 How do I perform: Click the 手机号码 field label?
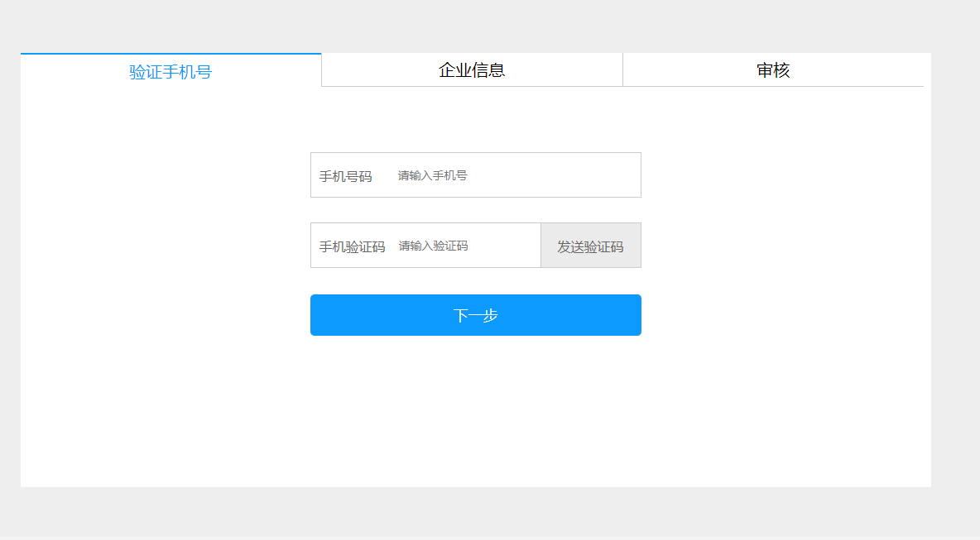tap(346, 176)
